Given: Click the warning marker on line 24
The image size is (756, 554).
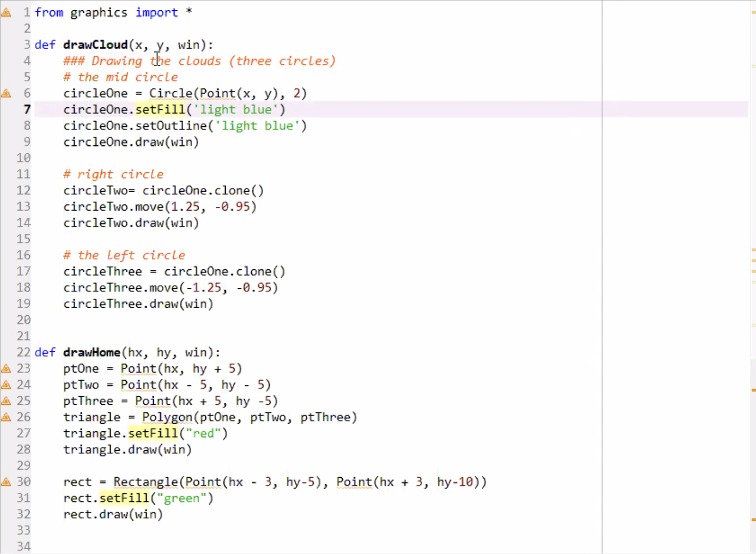Looking at the screenshot, I should pyautogui.click(x=6, y=385).
